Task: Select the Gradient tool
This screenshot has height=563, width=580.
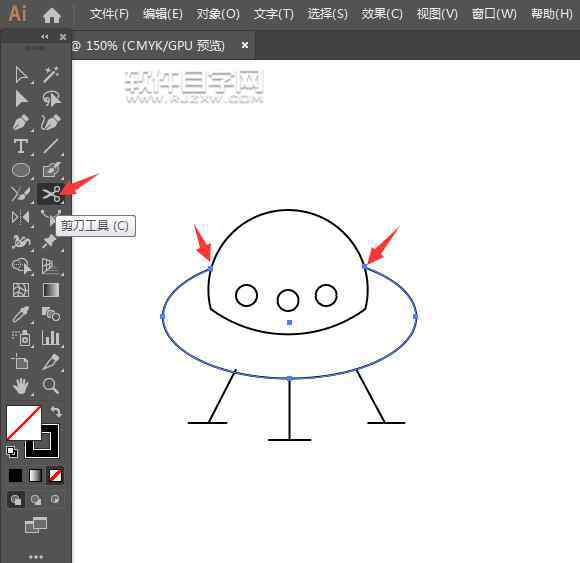Action: coord(51,290)
